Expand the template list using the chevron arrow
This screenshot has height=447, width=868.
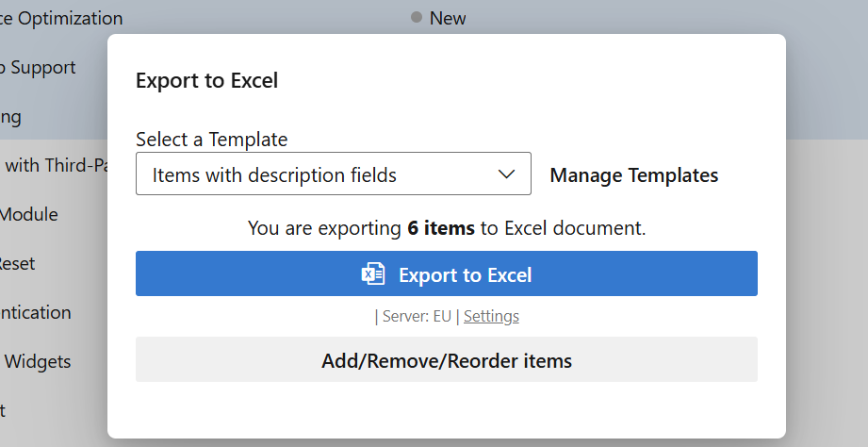point(506,174)
